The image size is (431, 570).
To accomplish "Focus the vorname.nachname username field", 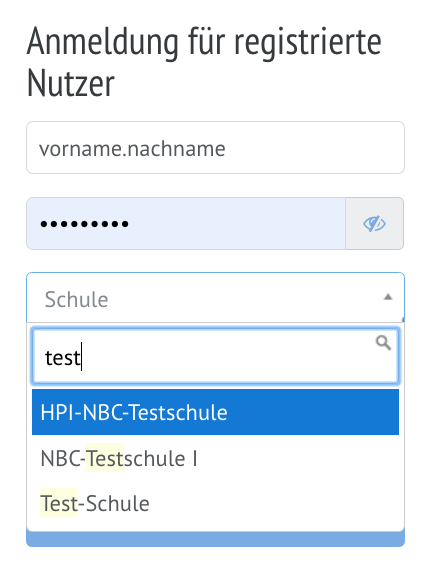I will 216,148.
